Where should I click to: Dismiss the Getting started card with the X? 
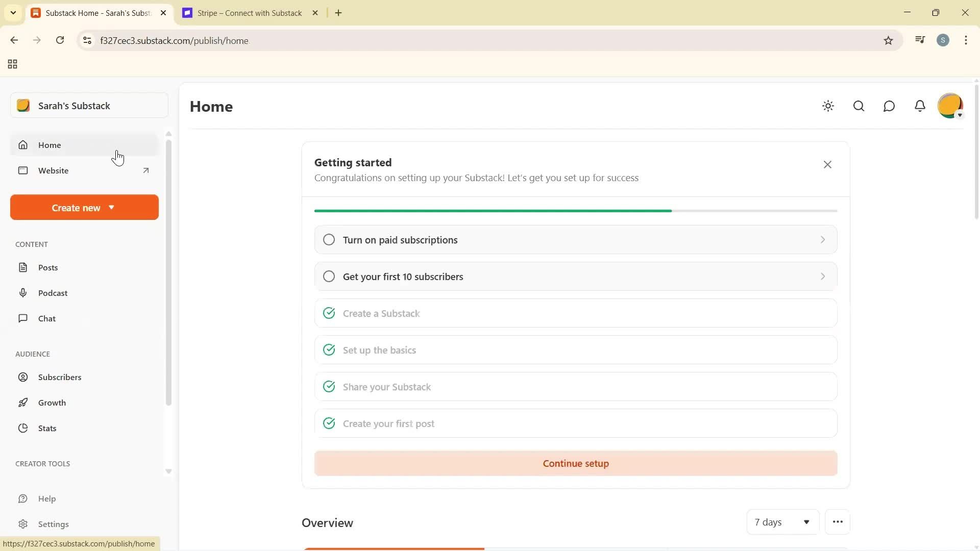[x=827, y=164]
